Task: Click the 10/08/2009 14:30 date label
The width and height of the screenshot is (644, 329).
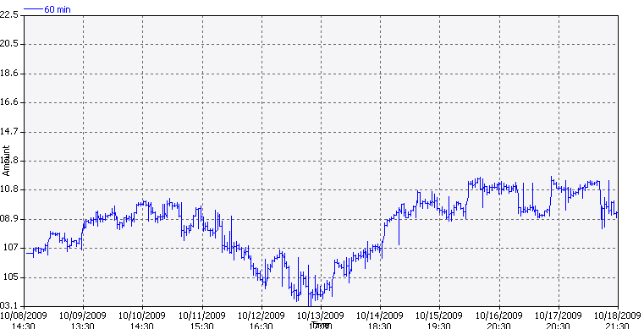Action: tap(24, 321)
